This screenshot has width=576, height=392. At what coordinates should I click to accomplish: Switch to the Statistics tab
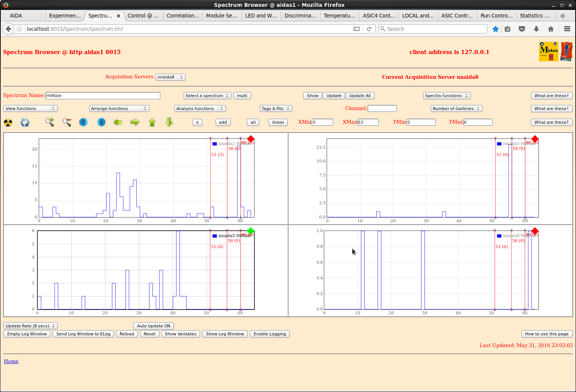(536, 16)
